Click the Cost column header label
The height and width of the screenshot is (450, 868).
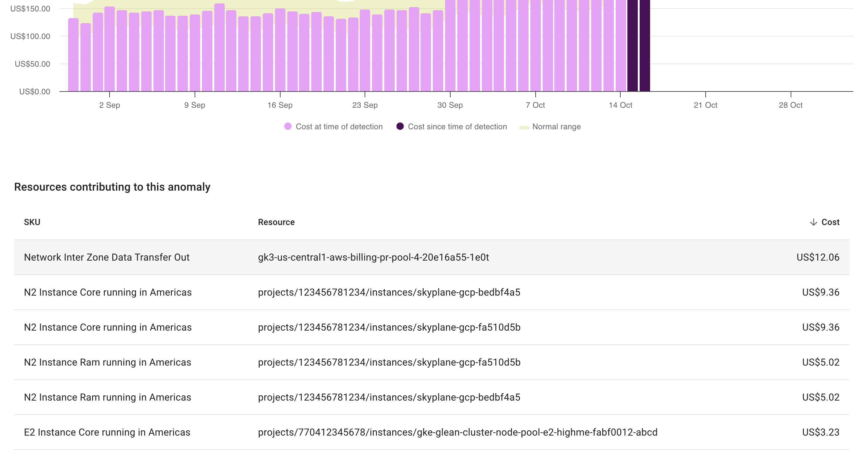tap(830, 222)
